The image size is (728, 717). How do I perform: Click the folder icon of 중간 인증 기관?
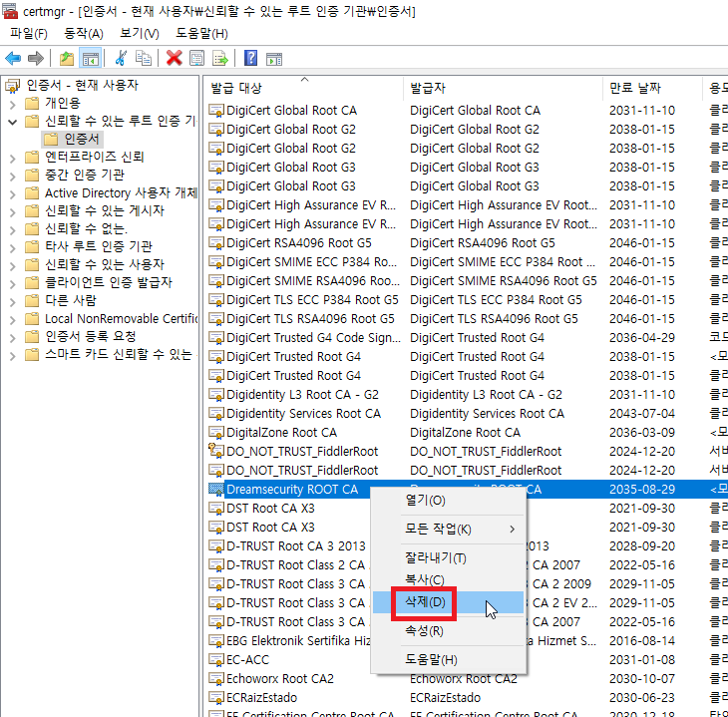(x=32, y=176)
